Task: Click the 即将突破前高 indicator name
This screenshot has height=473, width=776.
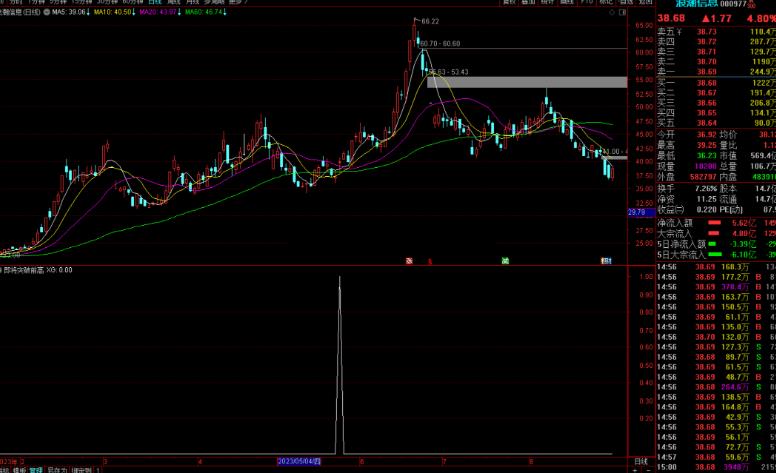Action: pyautogui.click(x=24, y=270)
